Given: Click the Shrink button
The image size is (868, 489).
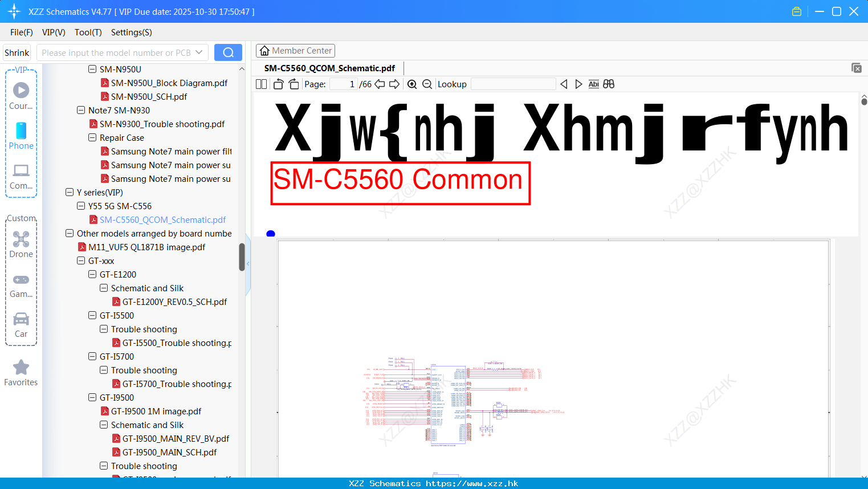Looking at the screenshot, I should [x=17, y=52].
